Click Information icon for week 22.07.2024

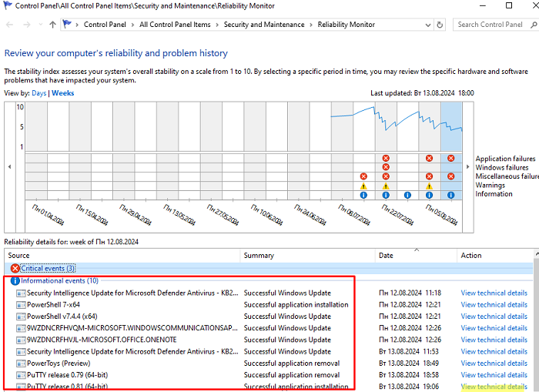pyautogui.click(x=386, y=195)
